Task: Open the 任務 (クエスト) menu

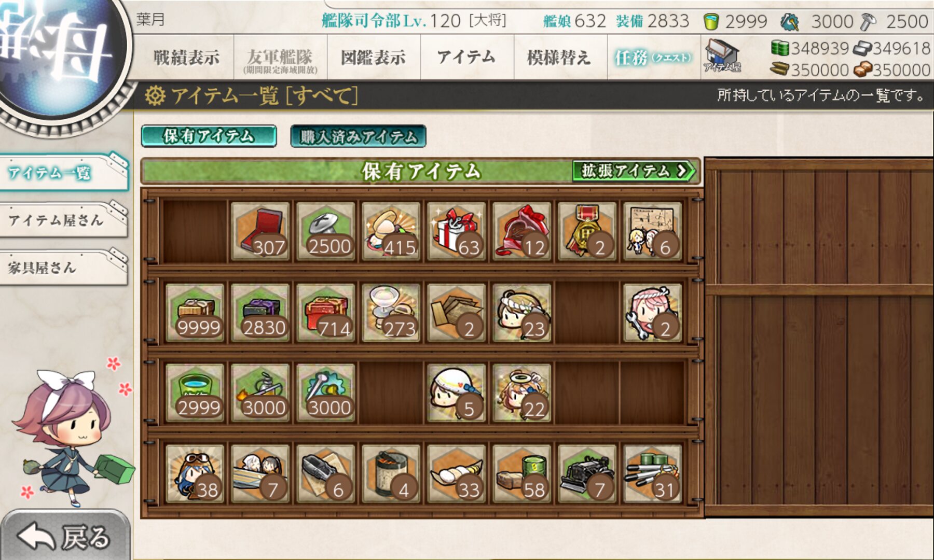Action: [653, 57]
